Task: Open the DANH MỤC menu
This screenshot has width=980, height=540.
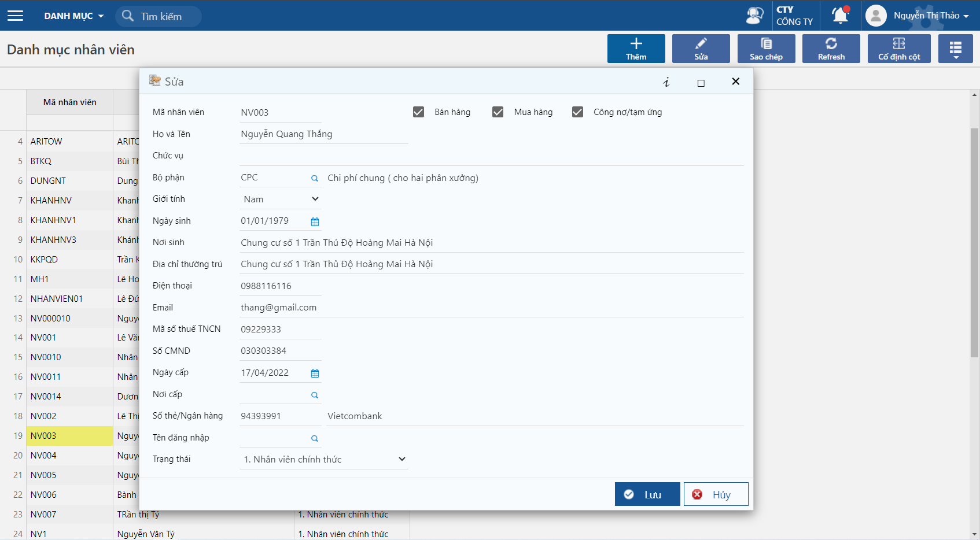Action: click(73, 16)
